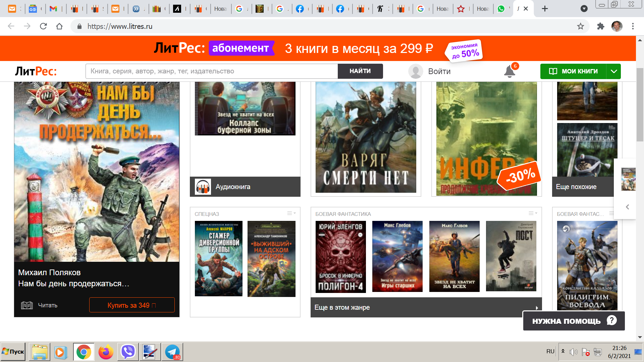This screenshot has height=362, width=644.
Task: Open Пост book cover
Action: [511, 256]
